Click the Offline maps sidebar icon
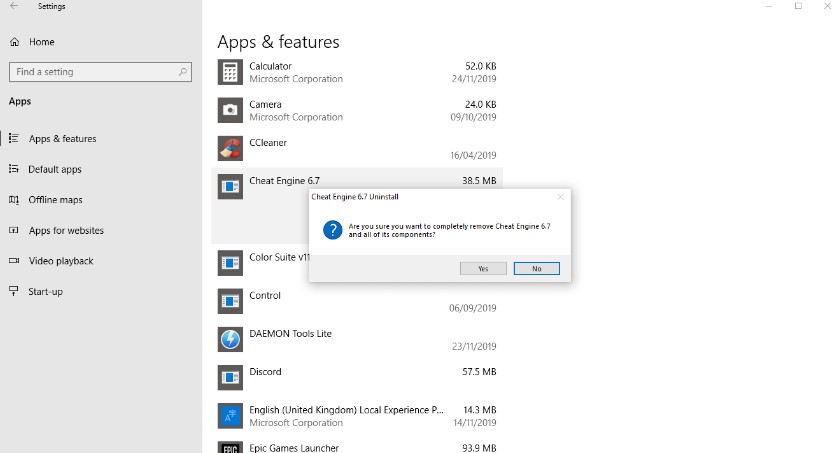 [x=14, y=199]
